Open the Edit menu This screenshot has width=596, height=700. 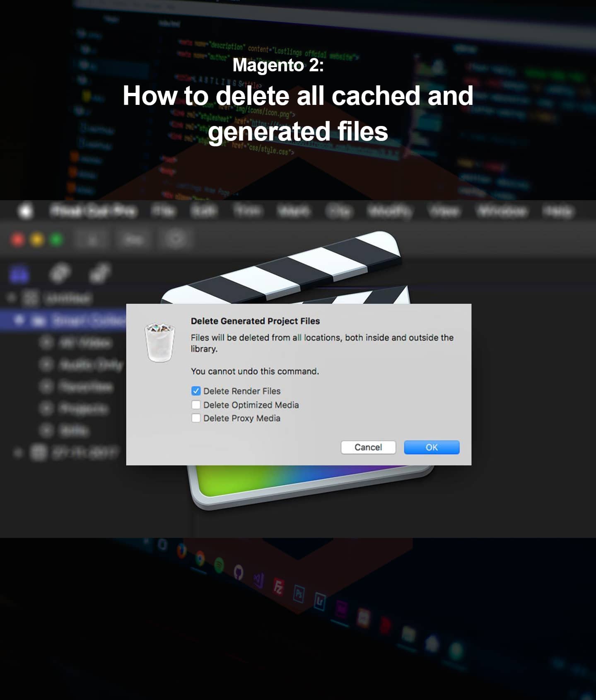tap(204, 211)
